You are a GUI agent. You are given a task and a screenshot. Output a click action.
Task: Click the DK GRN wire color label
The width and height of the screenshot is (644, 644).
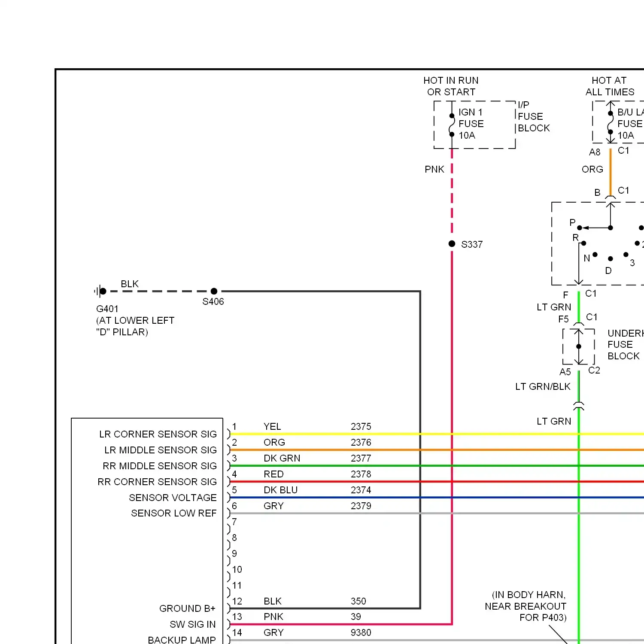(x=282, y=458)
